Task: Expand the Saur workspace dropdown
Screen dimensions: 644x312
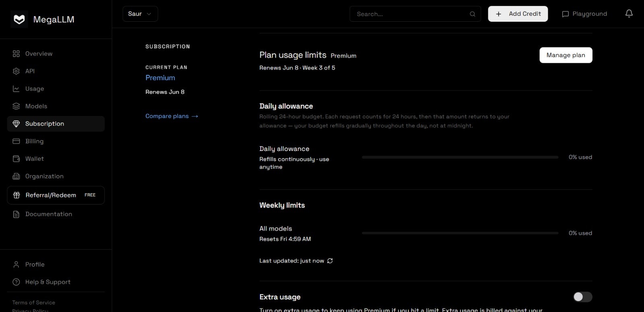Action: pos(140,14)
